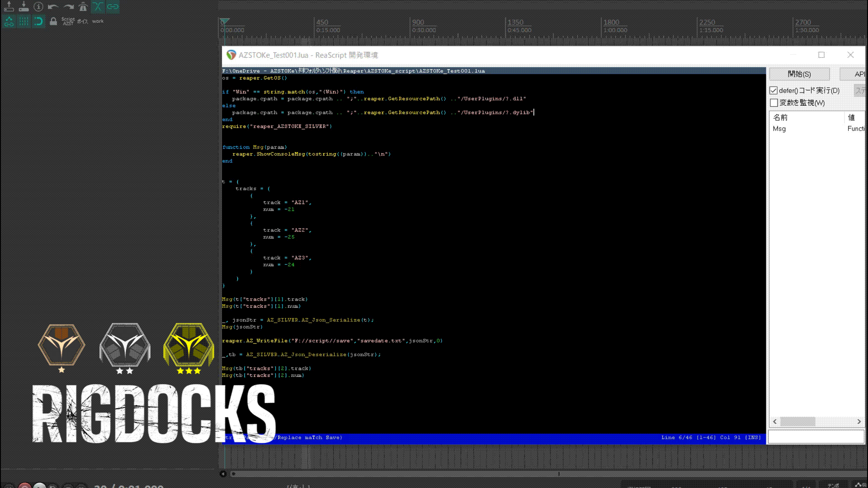Screen dimensions: 868x488
Task: Click the input field below the watch list
Action: 816,436
